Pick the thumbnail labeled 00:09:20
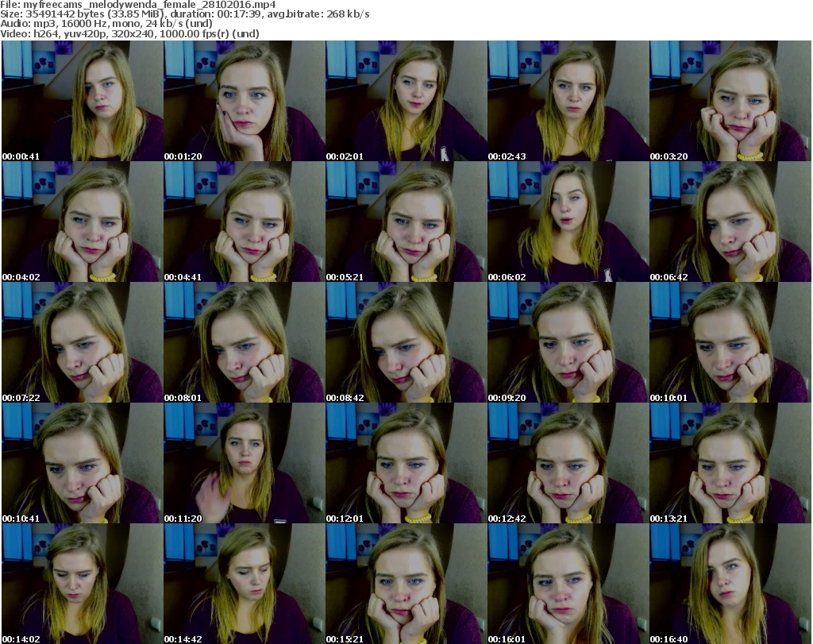 568,342
